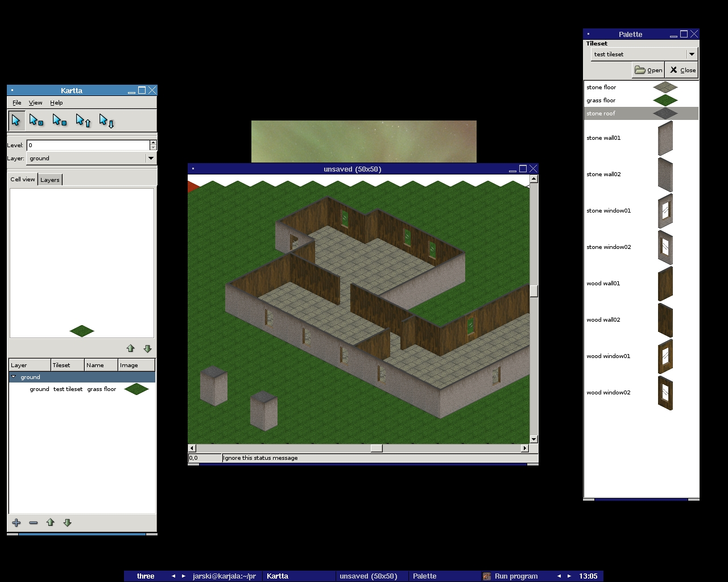The image size is (728, 582).
Task: Select the stone floor tile swatch
Action: pyautogui.click(x=665, y=88)
